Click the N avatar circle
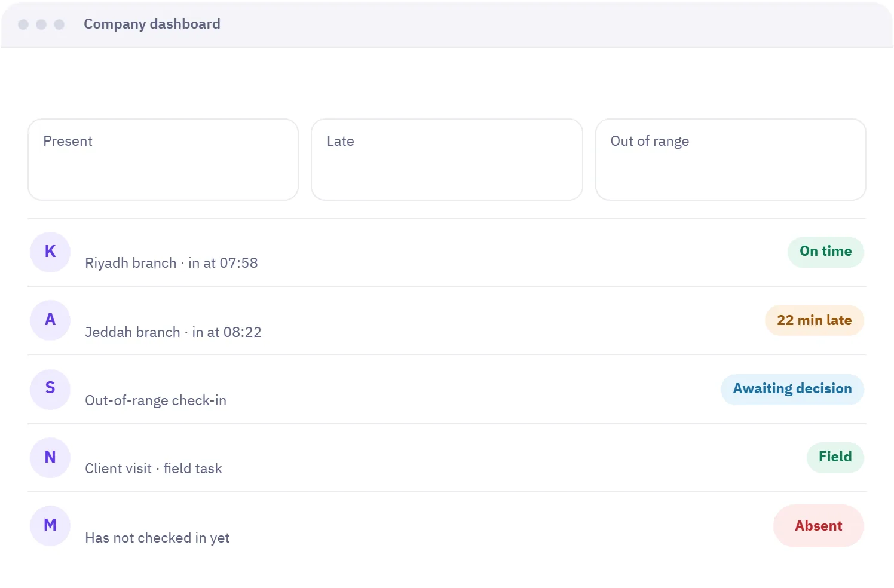The height and width of the screenshot is (588, 894). (50, 458)
